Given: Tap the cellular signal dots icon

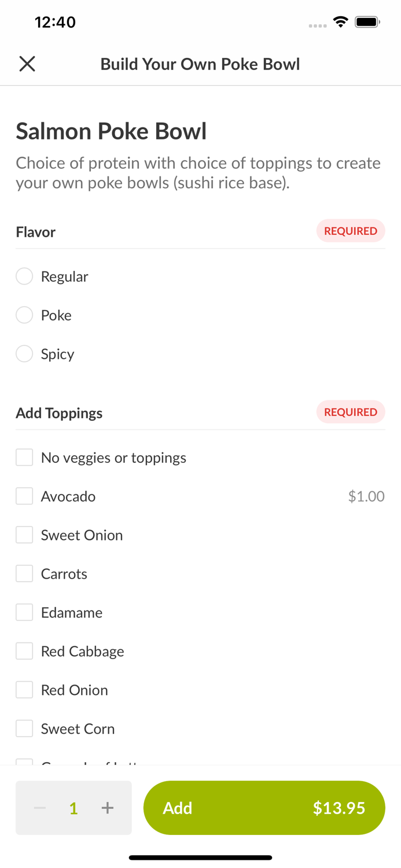Looking at the screenshot, I should coord(318,24).
